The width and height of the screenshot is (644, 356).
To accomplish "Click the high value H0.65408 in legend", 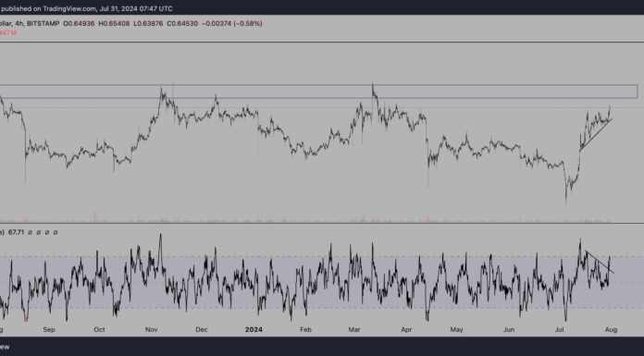I will point(114,24).
